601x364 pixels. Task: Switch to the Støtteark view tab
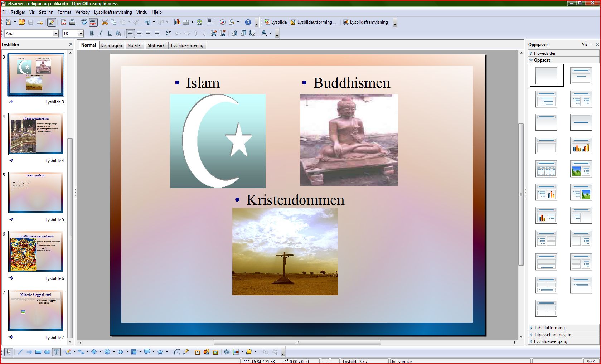click(156, 45)
